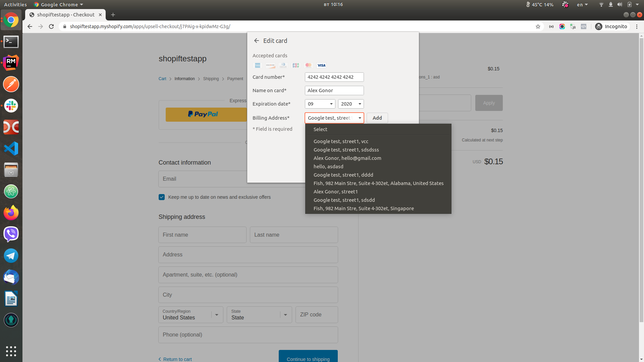Click the American Express card icon
Image resolution: width=644 pixels, height=362 pixels.
click(257, 65)
